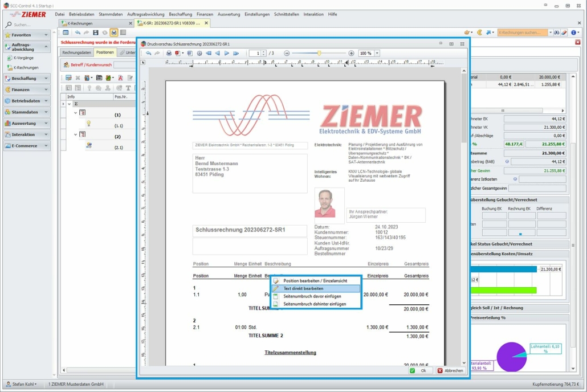The width and height of the screenshot is (587, 392).
Task: Click the zoom out minus button
Action: click(x=287, y=53)
